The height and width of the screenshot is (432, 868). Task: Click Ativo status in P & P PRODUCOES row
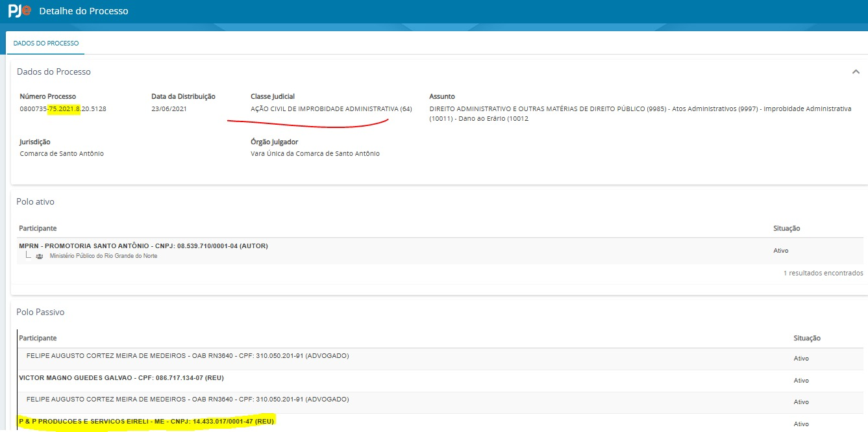coord(801,424)
